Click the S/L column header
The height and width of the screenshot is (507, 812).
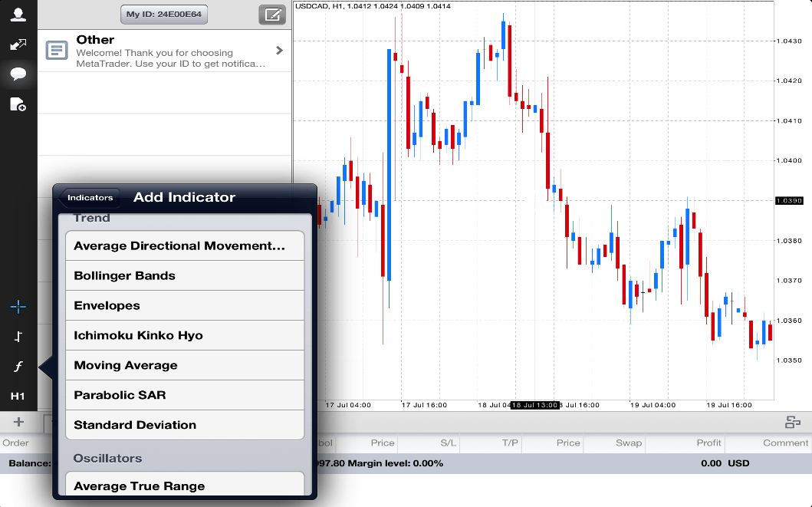point(448,443)
